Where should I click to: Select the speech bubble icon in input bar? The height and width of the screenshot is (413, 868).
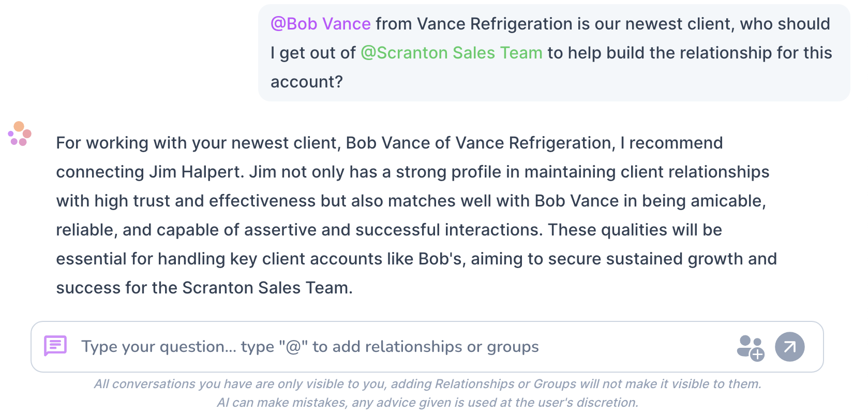click(55, 345)
